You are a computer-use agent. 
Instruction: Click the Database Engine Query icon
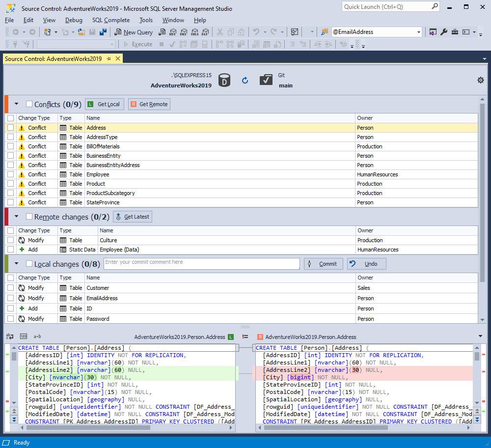(x=162, y=32)
